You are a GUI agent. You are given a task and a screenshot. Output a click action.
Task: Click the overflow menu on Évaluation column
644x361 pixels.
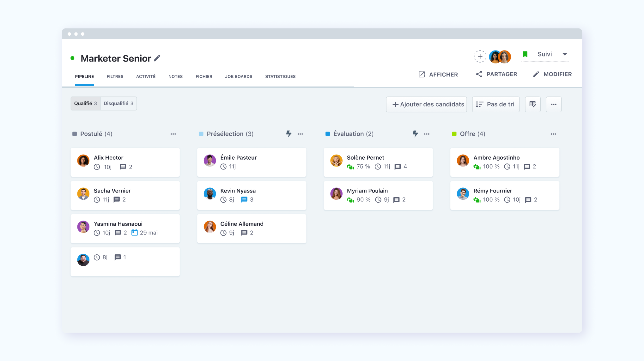tap(427, 134)
